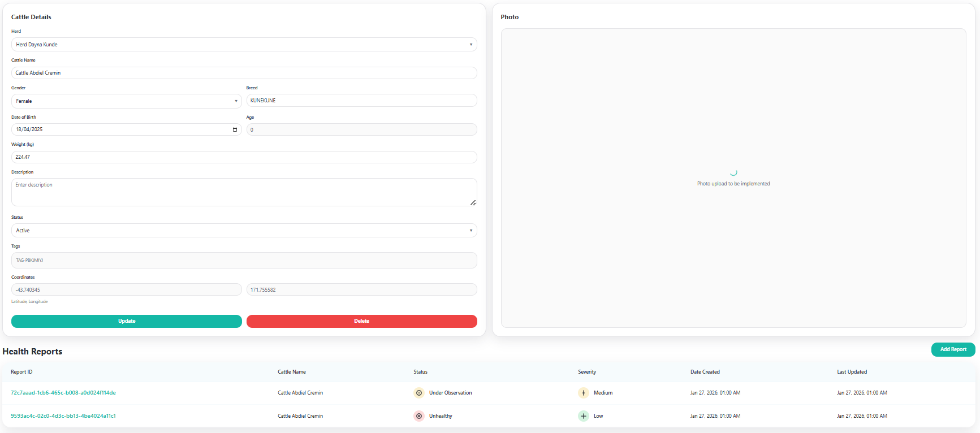Click the description textarea resize handle
This screenshot has height=433, width=980.
(473, 202)
